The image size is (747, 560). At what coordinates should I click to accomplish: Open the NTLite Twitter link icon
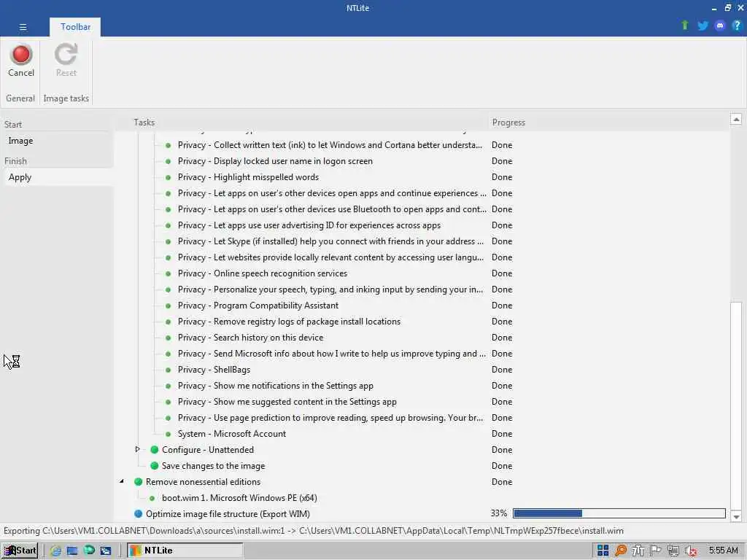(703, 26)
